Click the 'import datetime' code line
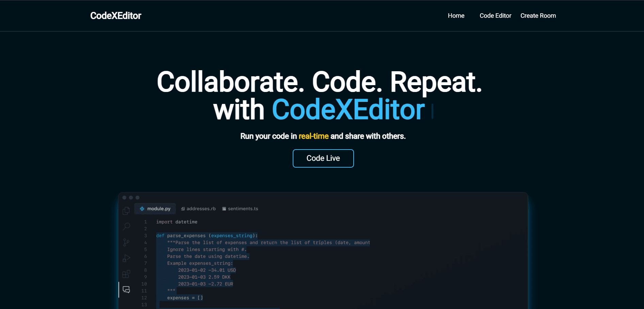This screenshot has height=309, width=644. tap(177, 222)
